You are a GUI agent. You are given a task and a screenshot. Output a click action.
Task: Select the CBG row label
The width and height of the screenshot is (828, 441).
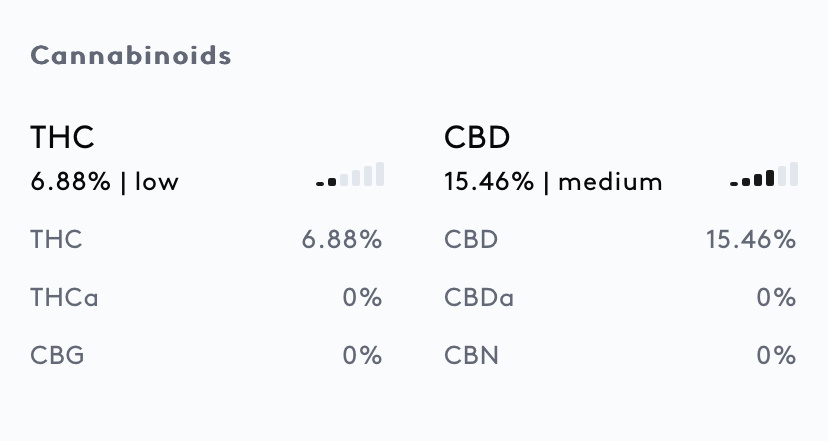pos(57,356)
